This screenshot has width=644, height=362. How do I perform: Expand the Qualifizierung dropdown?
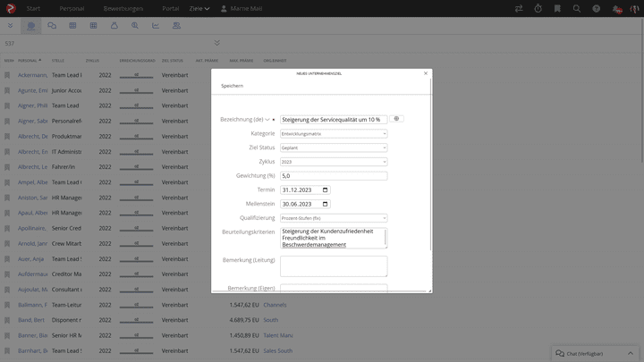(333, 218)
